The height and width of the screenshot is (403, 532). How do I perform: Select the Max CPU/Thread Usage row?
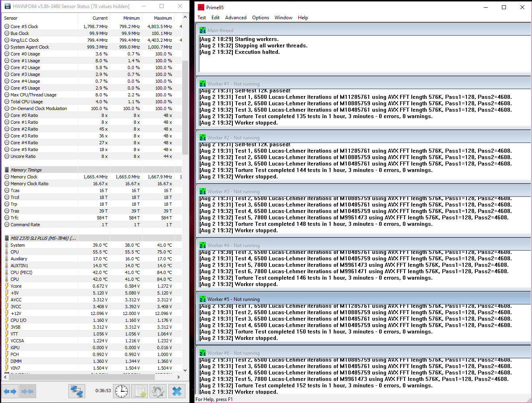(92, 95)
